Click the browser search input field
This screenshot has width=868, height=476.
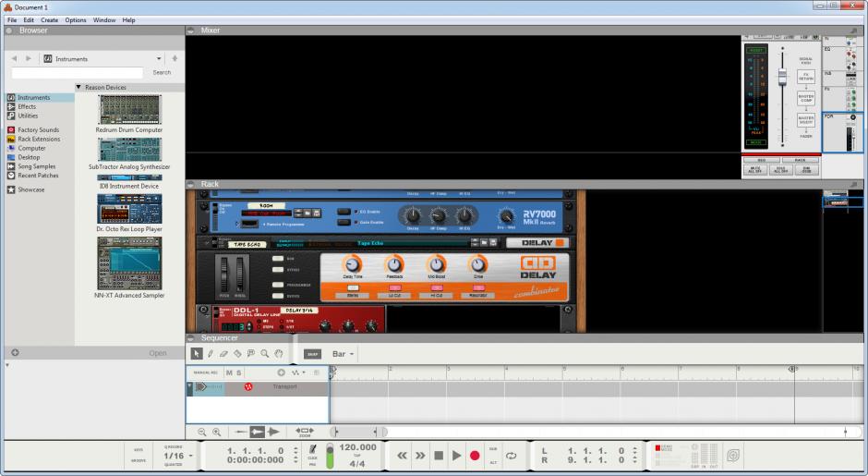point(77,73)
